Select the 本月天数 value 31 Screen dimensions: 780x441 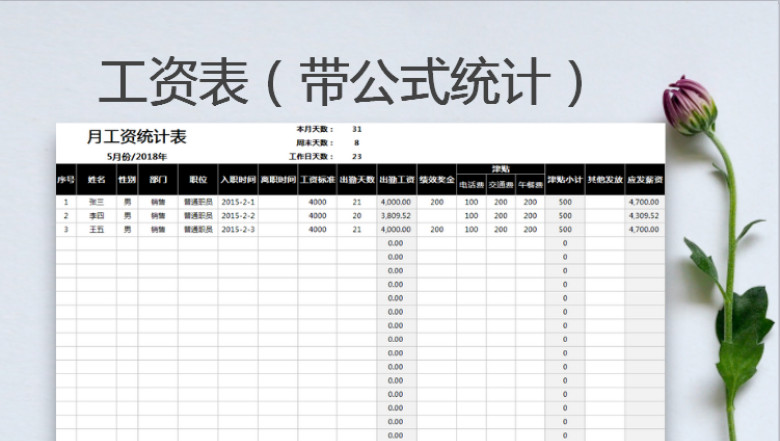[357, 129]
